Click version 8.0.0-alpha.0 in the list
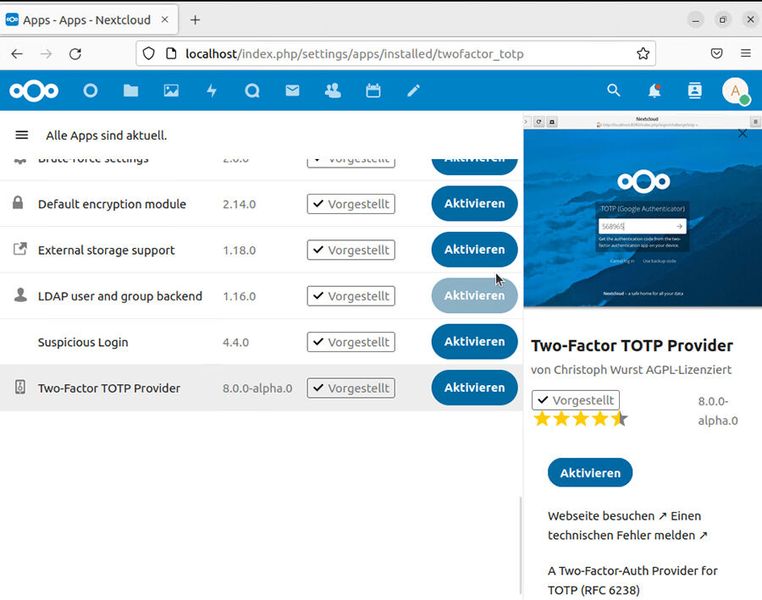 [258, 388]
